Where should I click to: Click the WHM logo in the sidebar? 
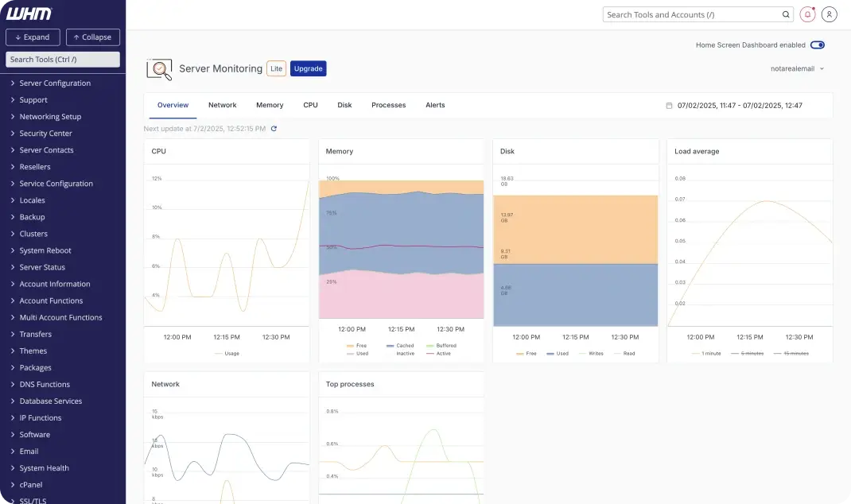pyautogui.click(x=29, y=13)
